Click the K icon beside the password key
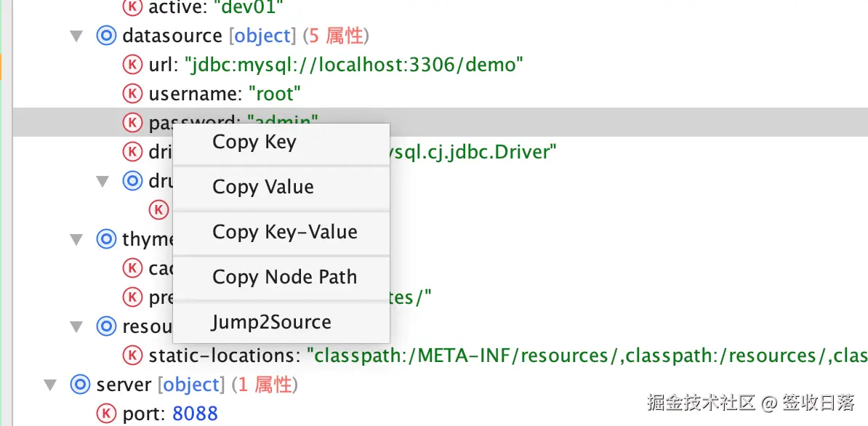The height and width of the screenshot is (426, 868). pyautogui.click(x=132, y=122)
